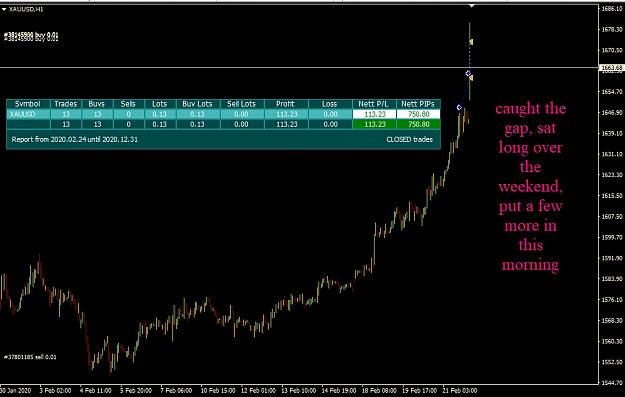This screenshot has height=397, width=625.
Task: Click the #37801185 sell 0.01 order label
Action: (x=30, y=357)
